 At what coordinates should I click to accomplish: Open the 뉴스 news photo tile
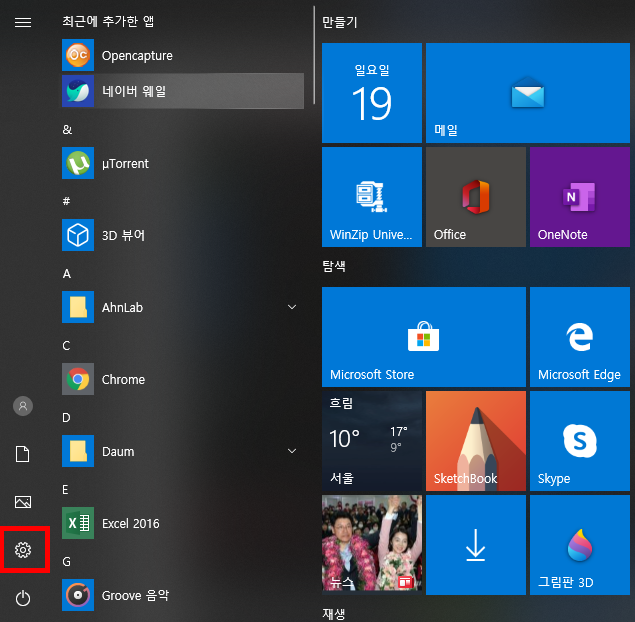372,545
